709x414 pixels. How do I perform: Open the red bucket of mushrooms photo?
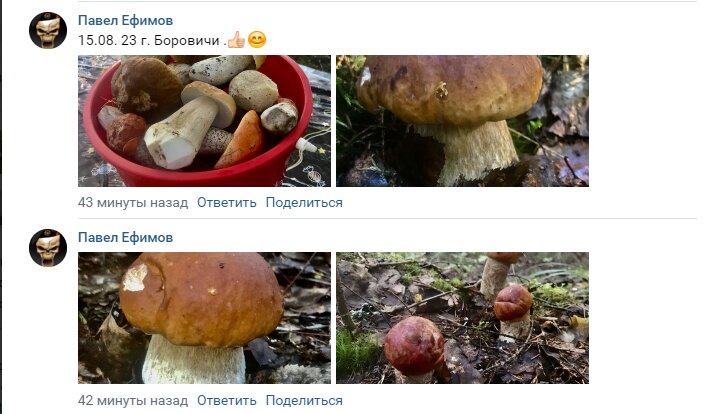[x=204, y=121]
